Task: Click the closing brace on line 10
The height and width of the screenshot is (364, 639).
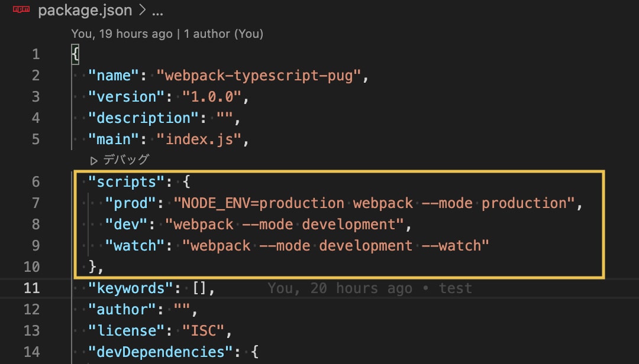Action: (x=92, y=266)
